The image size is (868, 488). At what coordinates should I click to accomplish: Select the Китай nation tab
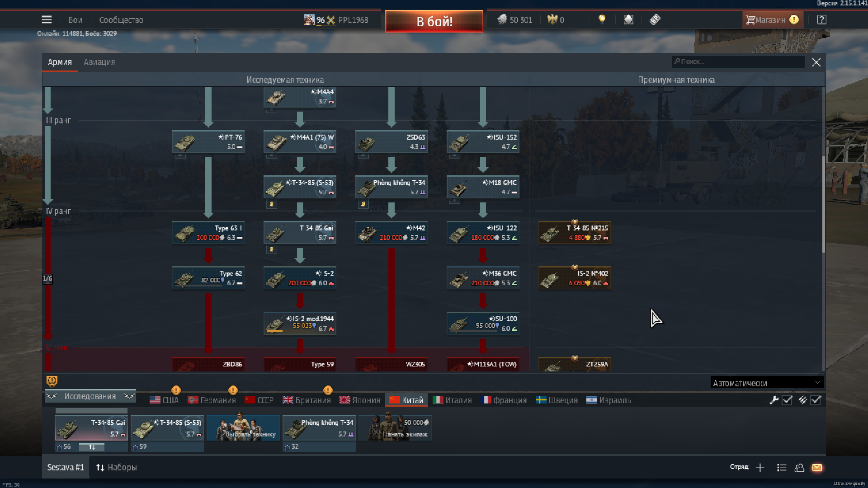tap(406, 400)
